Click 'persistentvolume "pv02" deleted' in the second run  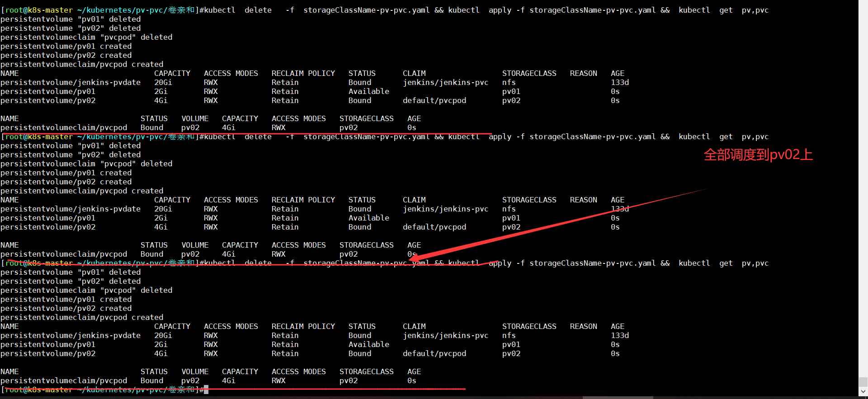[71, 155]
